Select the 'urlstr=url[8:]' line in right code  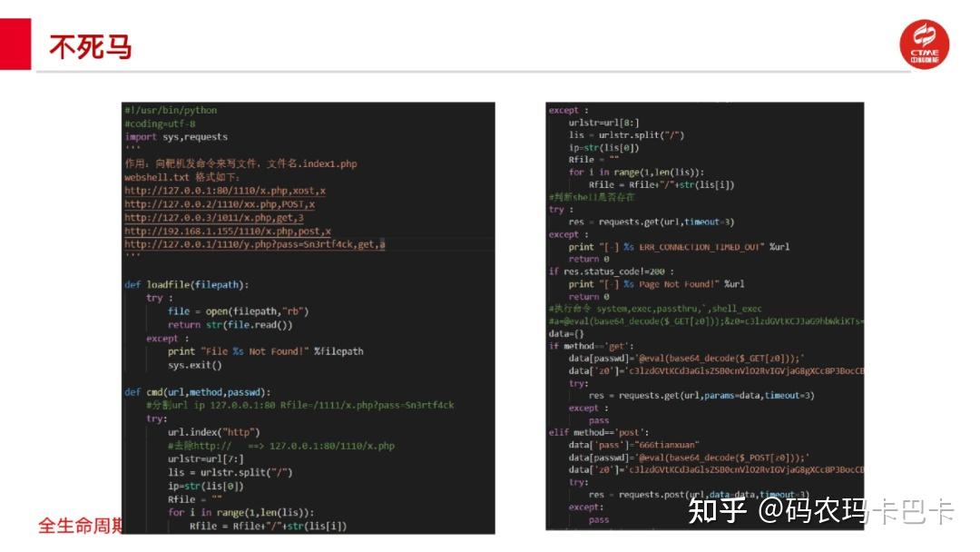[603, 123]
